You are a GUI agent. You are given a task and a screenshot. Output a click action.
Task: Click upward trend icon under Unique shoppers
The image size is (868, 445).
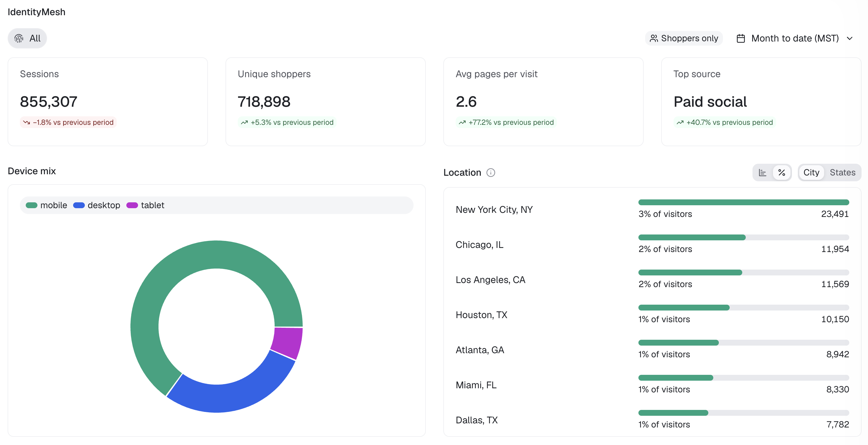244,122
